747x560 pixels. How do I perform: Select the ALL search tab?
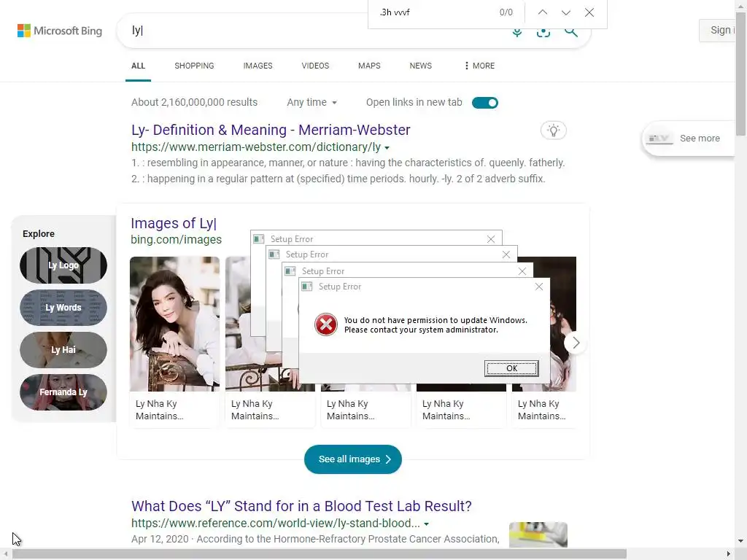point(138,66)
